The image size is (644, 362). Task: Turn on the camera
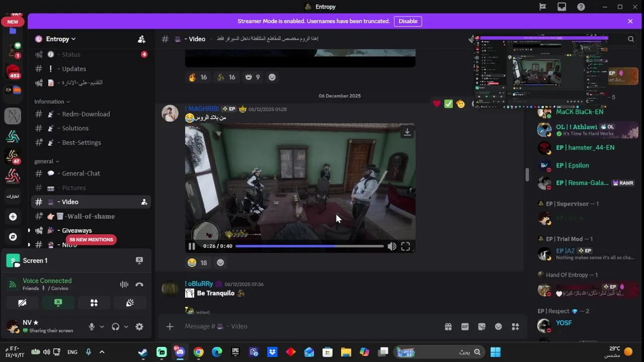(x=22, y=303)
